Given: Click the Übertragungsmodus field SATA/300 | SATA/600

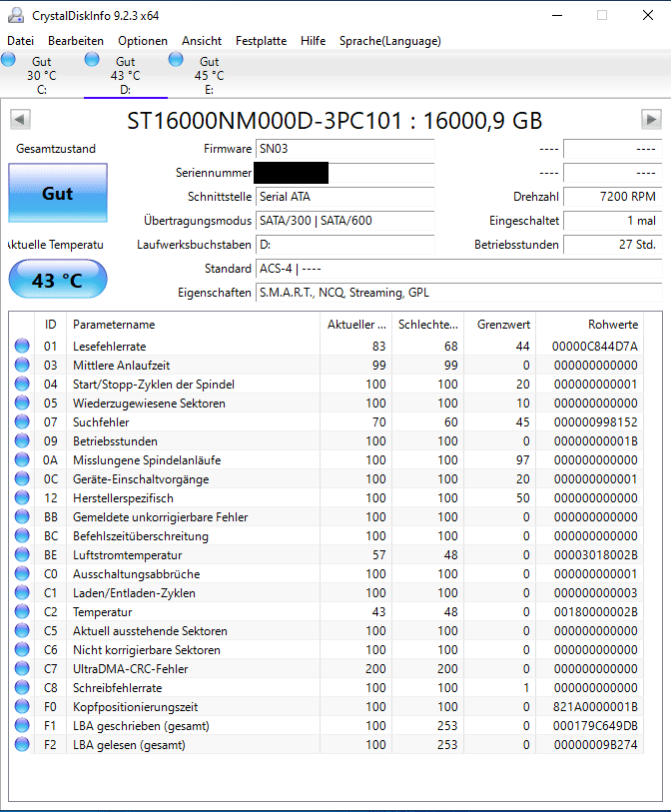Looking at the screenshot, I should pos(344,221).
